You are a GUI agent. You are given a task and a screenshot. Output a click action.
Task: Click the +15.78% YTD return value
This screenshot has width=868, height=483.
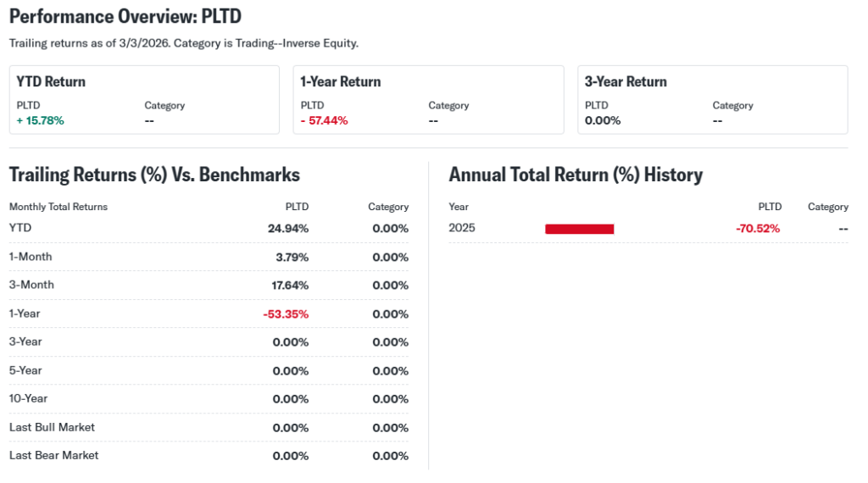(x=40, y=120)
